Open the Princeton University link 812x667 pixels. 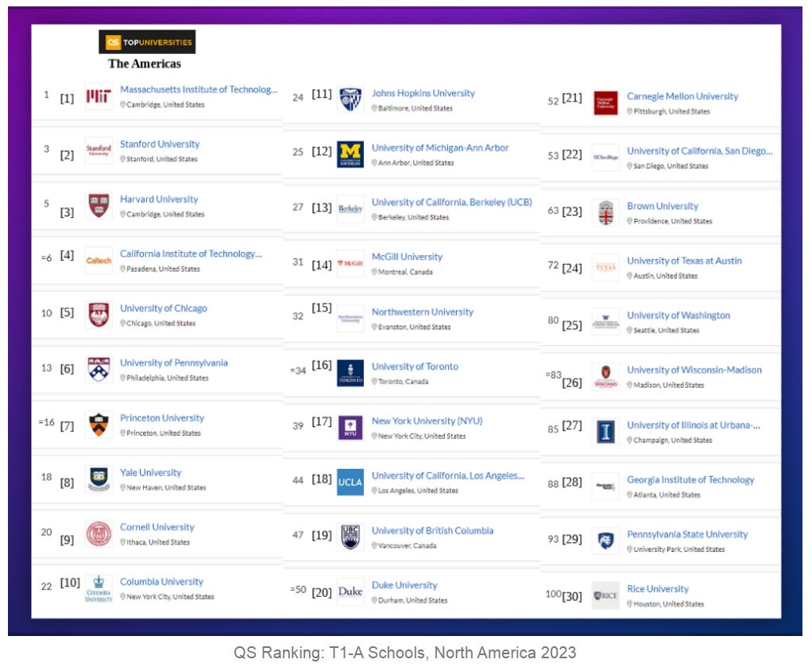161,417
